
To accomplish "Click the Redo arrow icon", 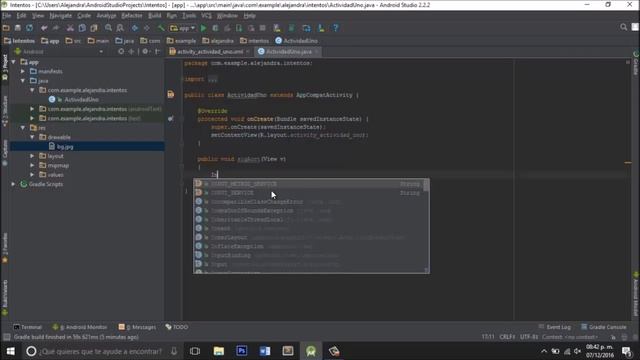I will [56, 28].
